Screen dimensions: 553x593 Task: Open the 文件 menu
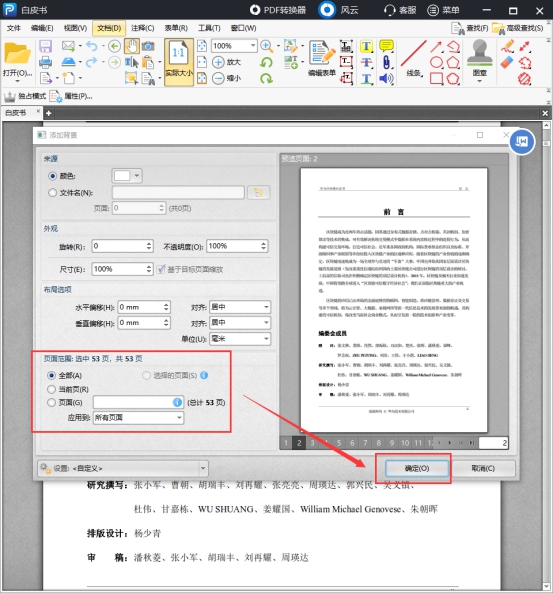point(14,28)
